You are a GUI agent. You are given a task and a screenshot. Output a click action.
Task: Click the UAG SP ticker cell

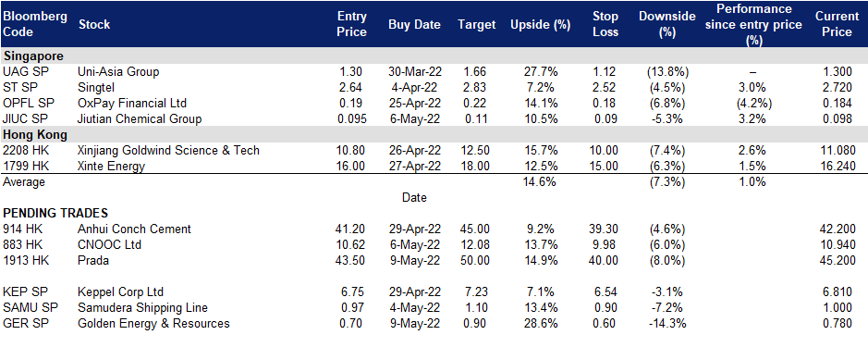tap(21, 71)
